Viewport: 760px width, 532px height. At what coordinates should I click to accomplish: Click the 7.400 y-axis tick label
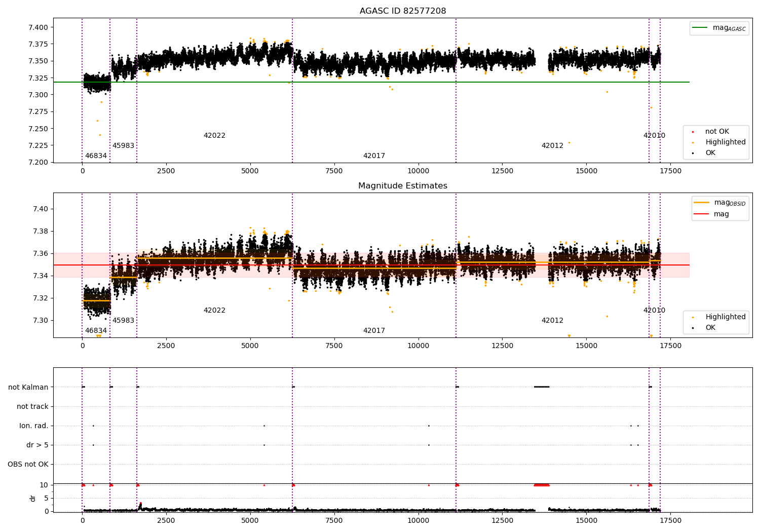tap(38, 27)
